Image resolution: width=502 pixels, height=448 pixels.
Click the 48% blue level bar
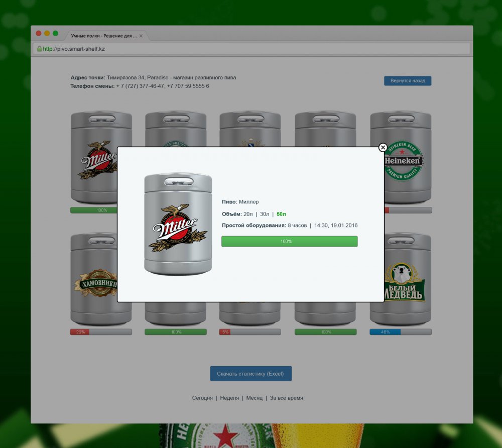pyautogui.click(x=401, y=332)
